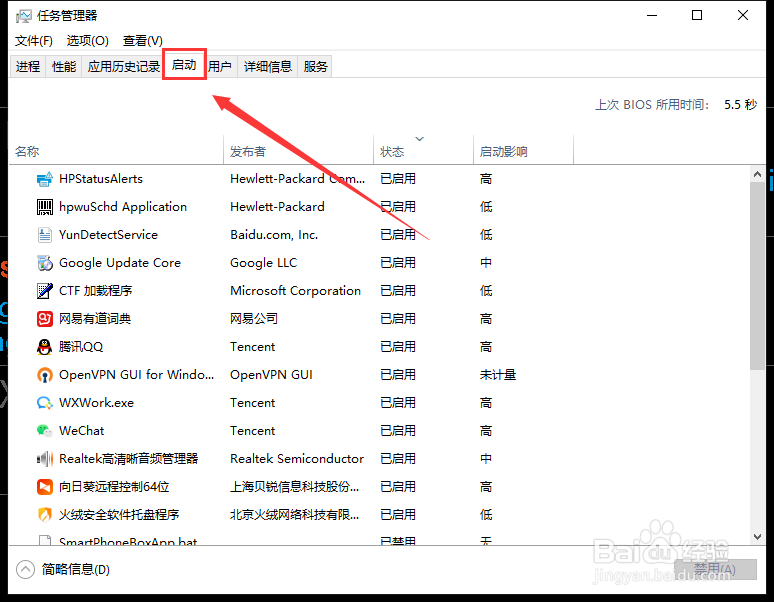Click the 向日葵远程控制64位 icon
The width and height of the screenshot is (774, 602).
coord(44,487)
